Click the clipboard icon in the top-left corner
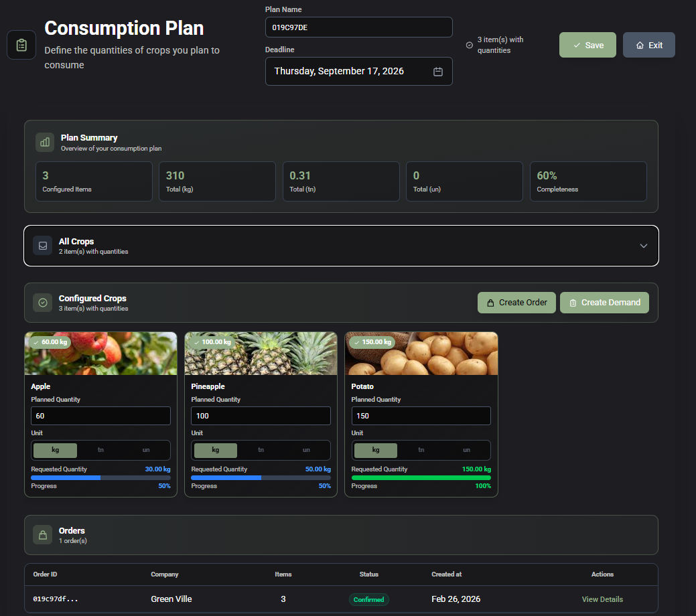The height and width of the screenshot is (616, 696). pyautogui.click(x=21, y=45)
